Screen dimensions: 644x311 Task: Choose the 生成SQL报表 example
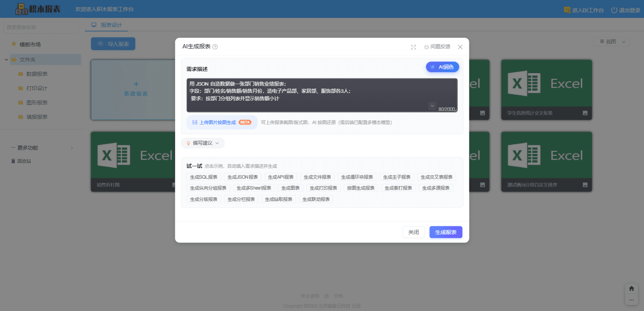tap(204, 177)
